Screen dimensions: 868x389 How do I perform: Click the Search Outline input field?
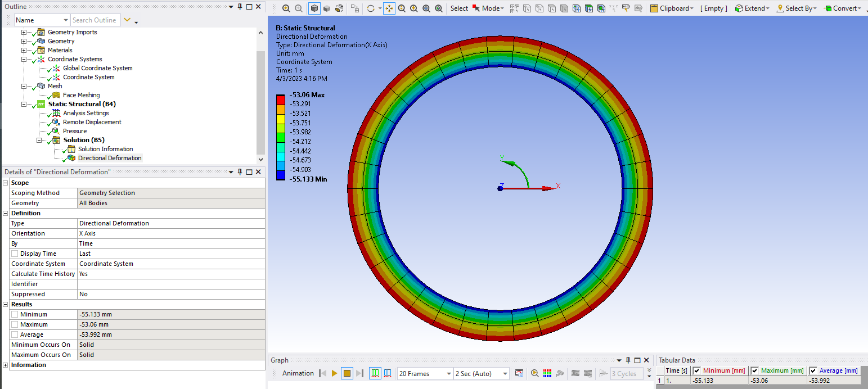click(x=94, y=20)
